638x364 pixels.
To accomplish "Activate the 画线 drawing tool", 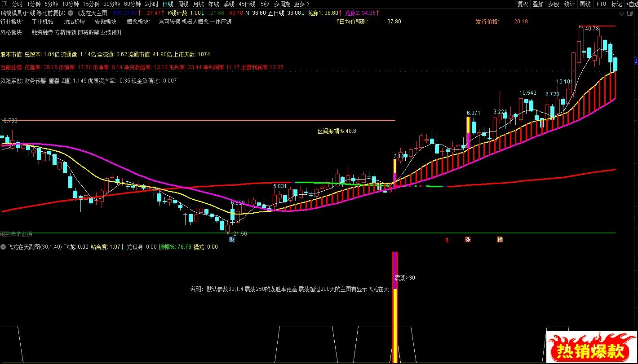I will pyautogui.click(x=585, y=4).
